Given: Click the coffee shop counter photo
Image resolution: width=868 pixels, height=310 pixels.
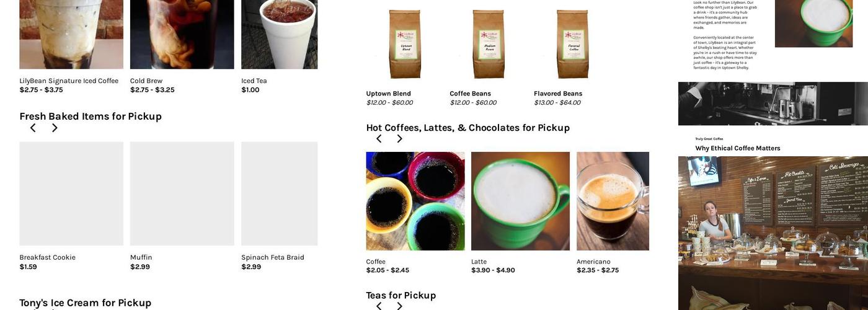Looking at the screenshot, I should tap(773, 233).
